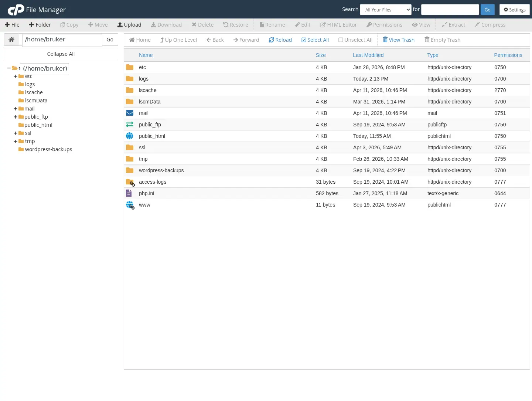The image size is (532, 401).
Task: Enable Select All for file list
Action: click(x=315, y=40)
